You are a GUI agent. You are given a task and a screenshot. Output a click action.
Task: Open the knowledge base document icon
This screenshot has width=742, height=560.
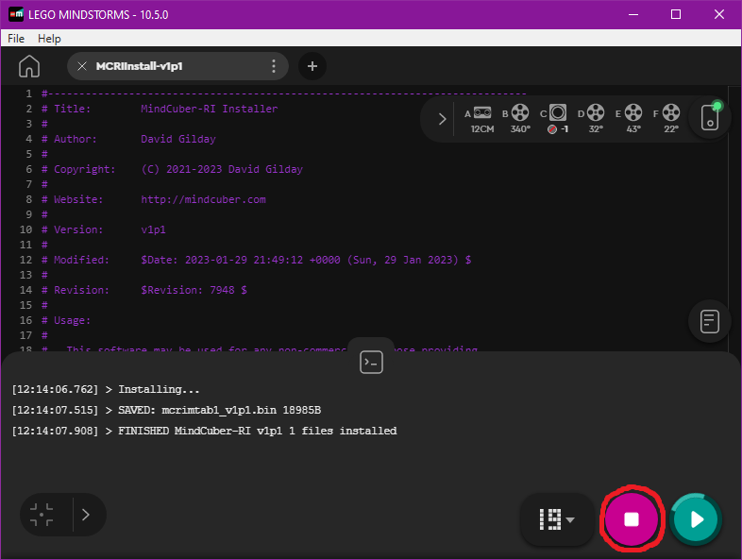(710, 321)
